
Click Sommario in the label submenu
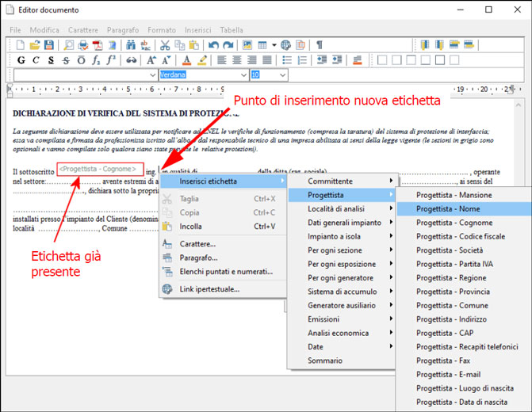point(342,360)
